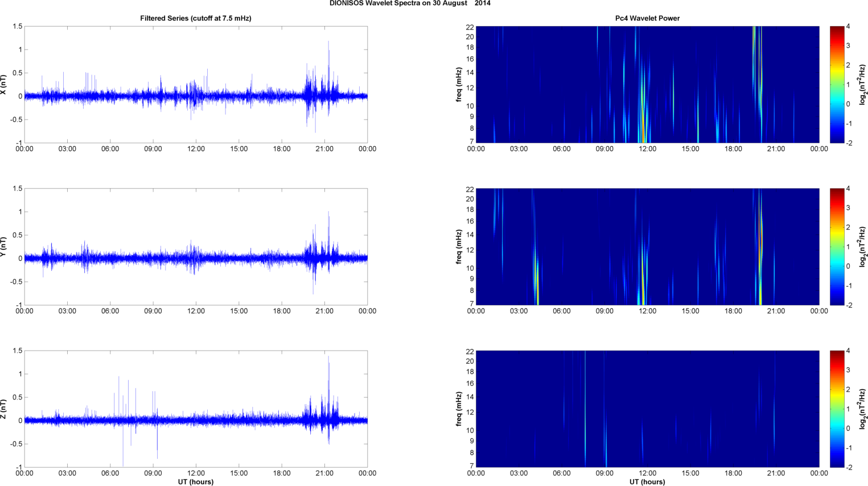This screenshot has height=486, width=868.
Task: Click the 1.5 tick on X series axis
Action: [18, 27]
